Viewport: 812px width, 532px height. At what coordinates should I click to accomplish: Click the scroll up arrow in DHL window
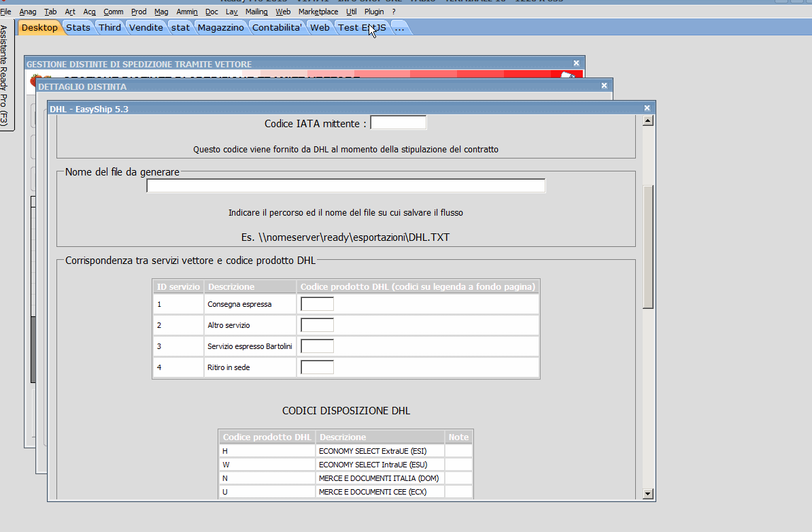[648, 120]
